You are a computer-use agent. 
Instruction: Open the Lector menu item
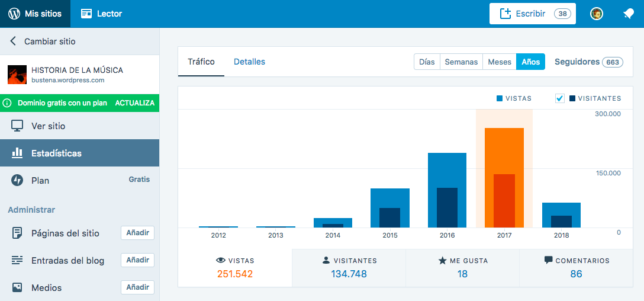click(101, 14)
